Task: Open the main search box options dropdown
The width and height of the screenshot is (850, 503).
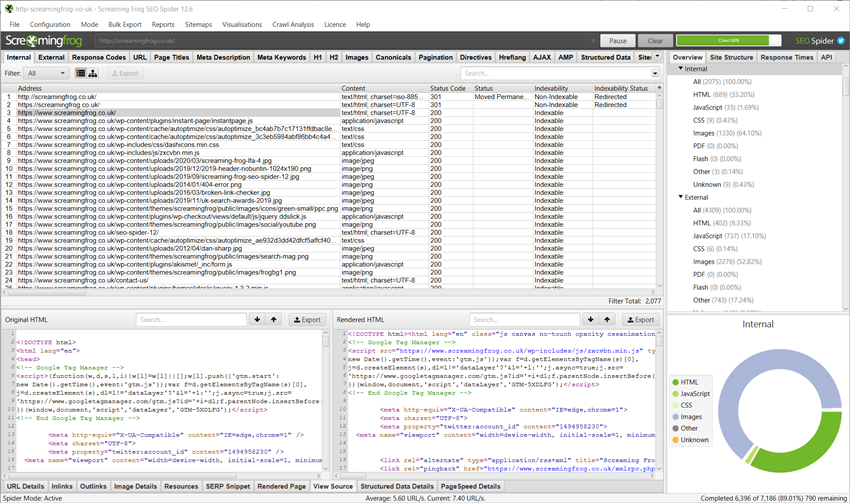Action: 655,73
